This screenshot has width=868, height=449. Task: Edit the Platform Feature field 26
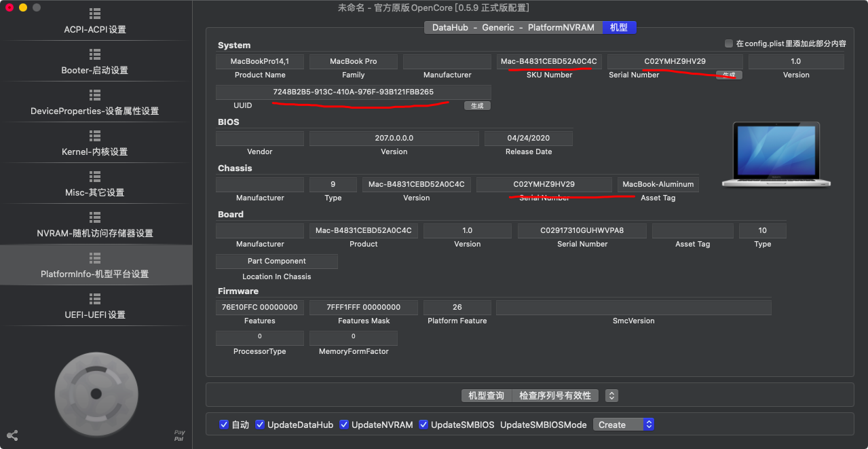coord(457,307)
